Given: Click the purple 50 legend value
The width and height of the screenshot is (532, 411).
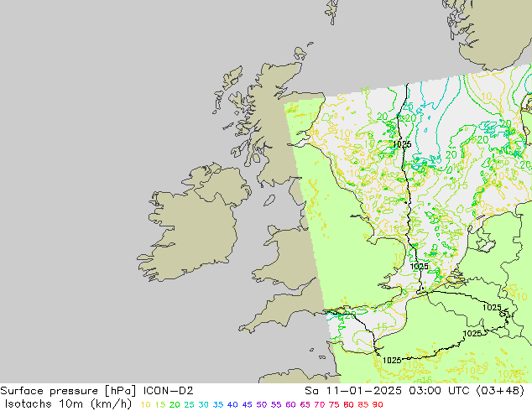Looking at the screenshot, I should [x=262, y=404].
